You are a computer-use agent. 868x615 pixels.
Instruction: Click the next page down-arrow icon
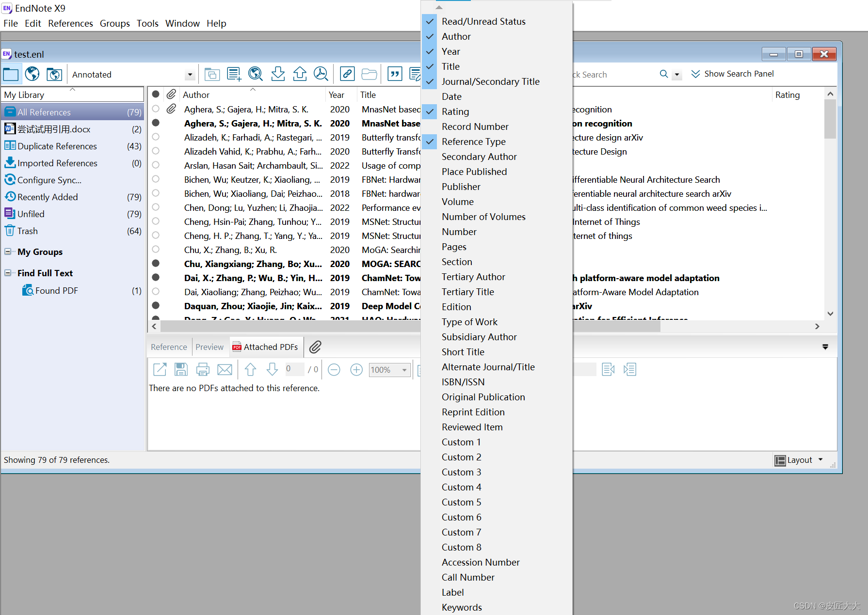272,369
